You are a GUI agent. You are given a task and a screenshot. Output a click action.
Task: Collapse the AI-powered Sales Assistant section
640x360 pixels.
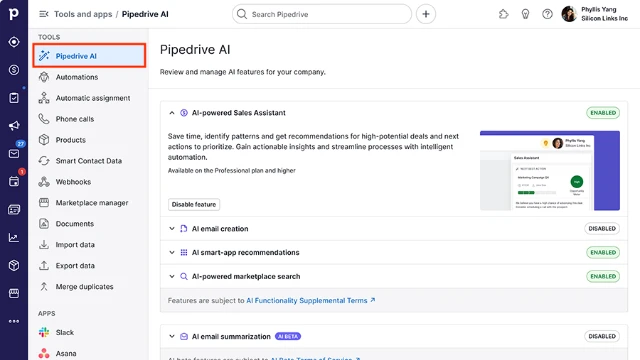click(x=172, y=113)
